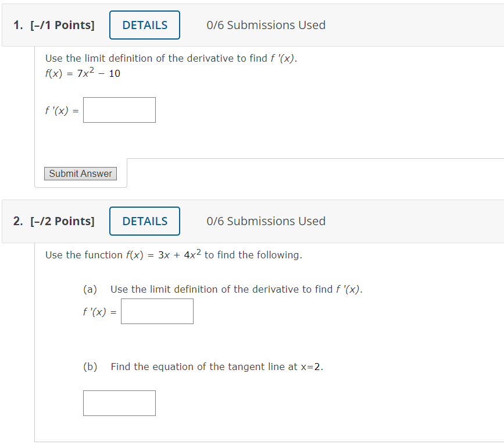The image size is (504, 448).
Task: Click the f'(x) answer box in part (a)
Action: click(x=157, y=311)
